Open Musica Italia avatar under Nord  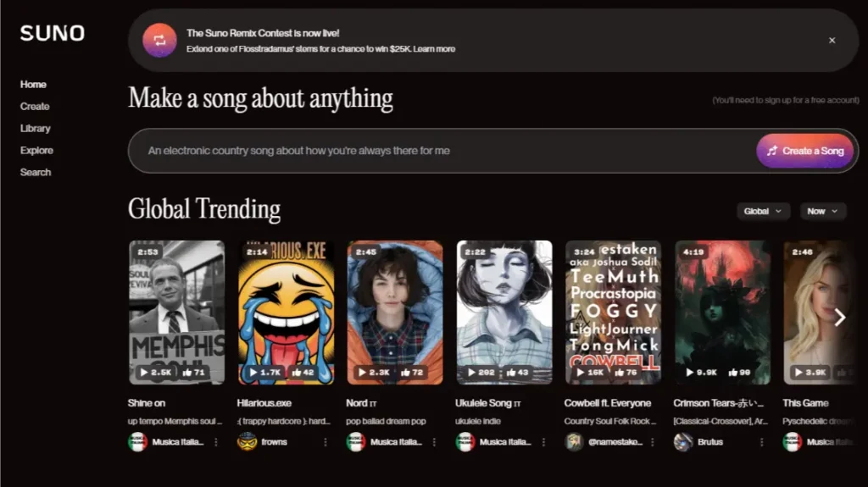coord(356,441)
